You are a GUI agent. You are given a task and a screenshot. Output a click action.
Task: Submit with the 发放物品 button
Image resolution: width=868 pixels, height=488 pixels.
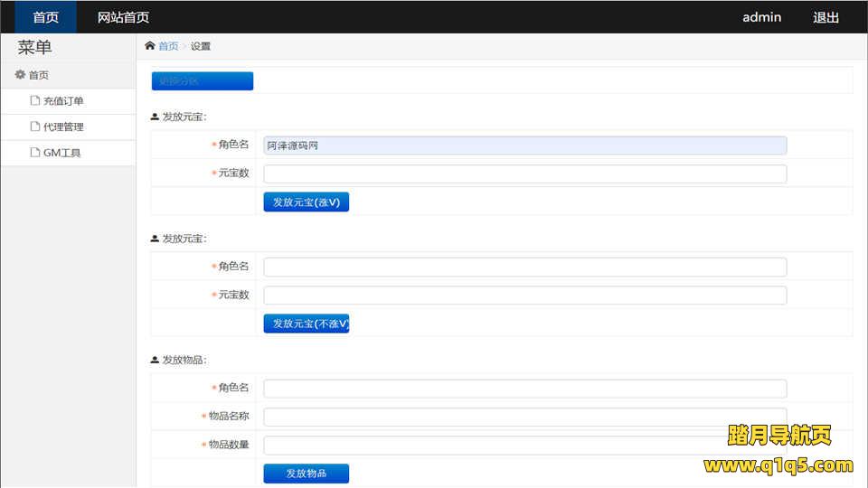click(306, 474)
